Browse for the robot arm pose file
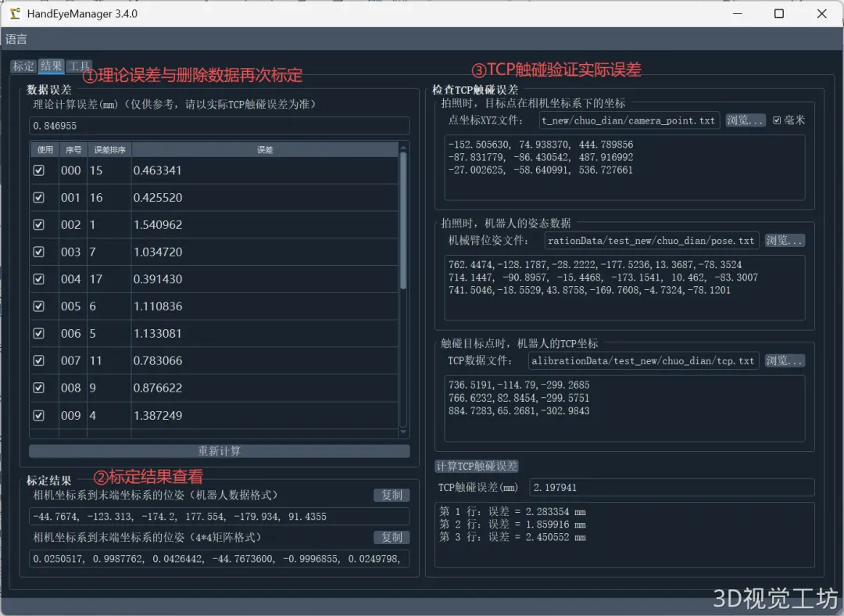844x616 pixels. pos(785,240)
